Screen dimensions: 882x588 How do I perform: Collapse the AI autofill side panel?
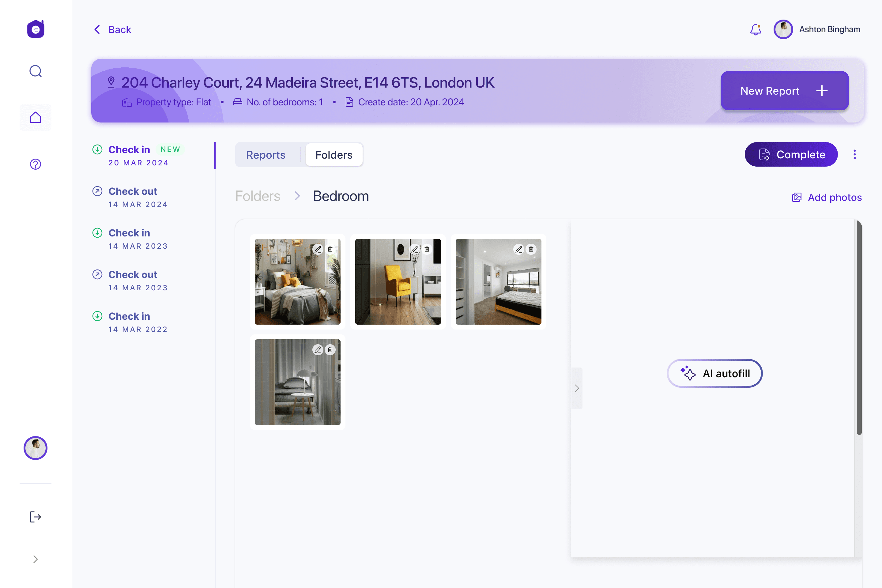(577, 388)
